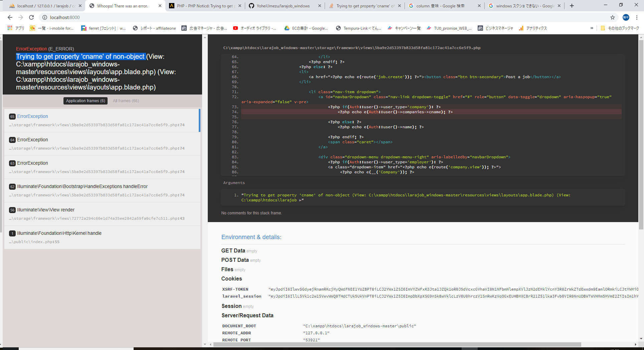The height and width of the screenshot is (350, 644).
Task: Click the left panel scroll down arrow
Action: pos(205,344)
